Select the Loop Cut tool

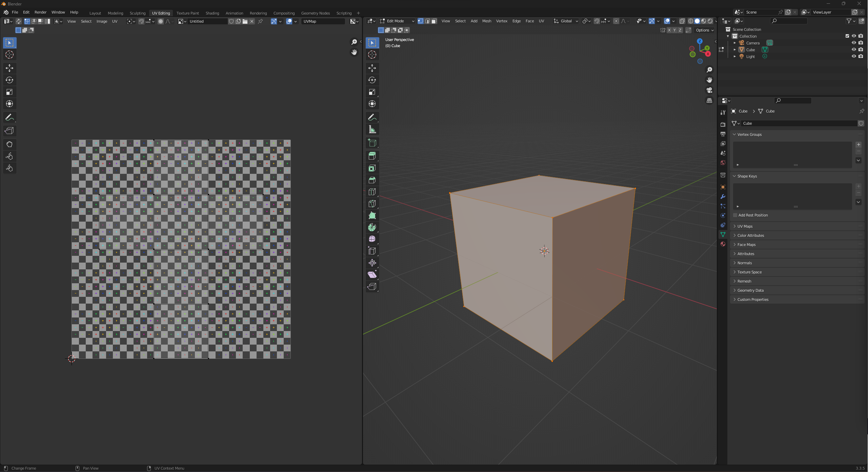point(372,192)
